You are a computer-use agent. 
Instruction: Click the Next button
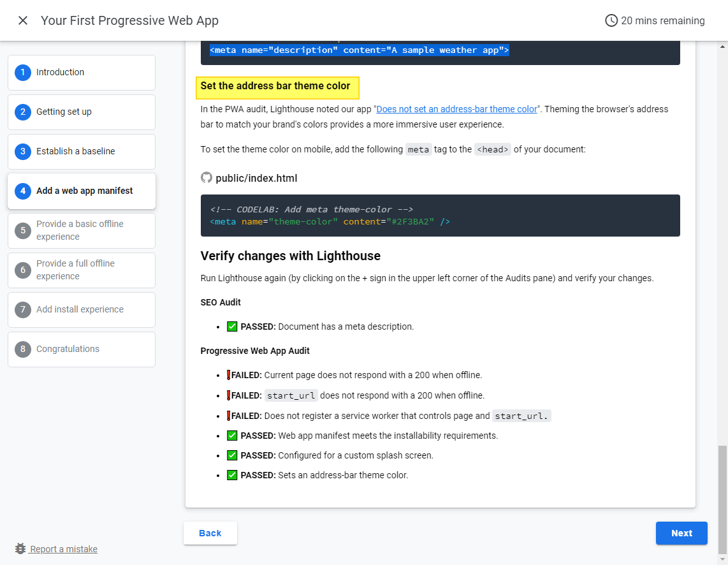click(x=681, y=533)
